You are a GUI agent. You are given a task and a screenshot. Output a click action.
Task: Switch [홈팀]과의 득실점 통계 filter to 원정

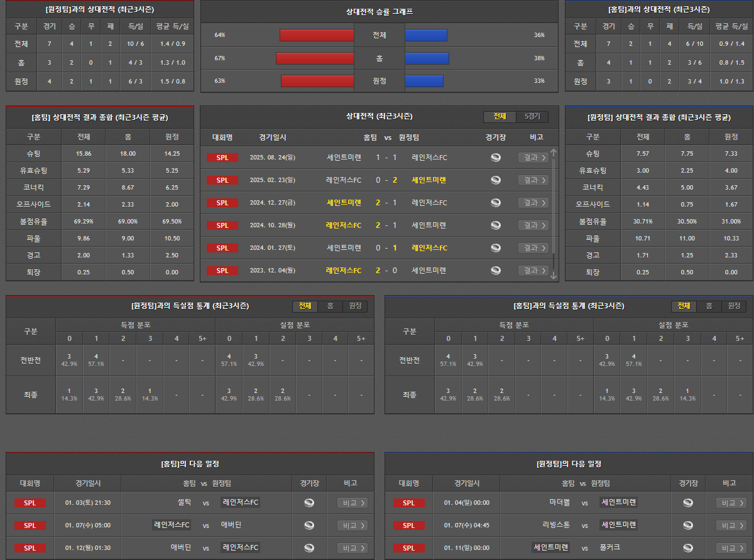coord(734,306)
